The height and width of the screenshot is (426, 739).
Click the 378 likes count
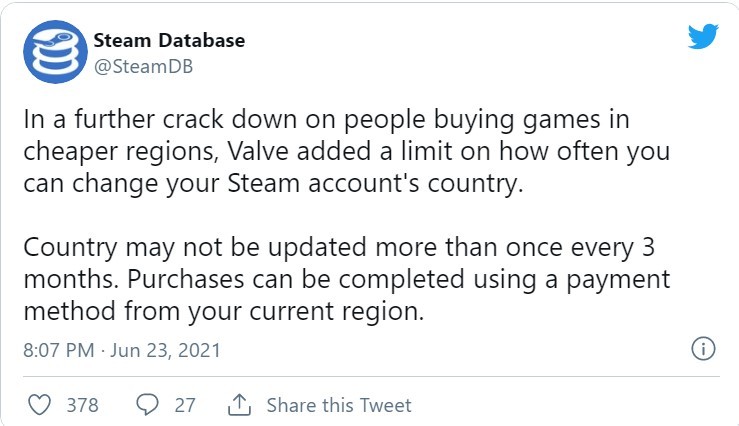tap(82, 405)
